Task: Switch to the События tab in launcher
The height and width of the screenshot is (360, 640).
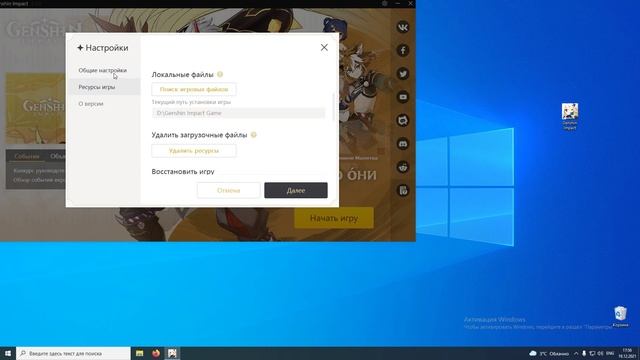Action: [x=27, y=156]
